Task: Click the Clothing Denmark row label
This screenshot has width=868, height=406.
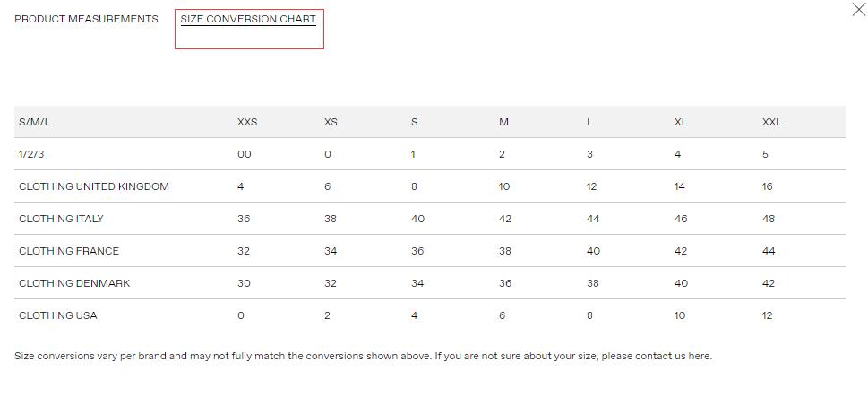Action: pyautogui.click(x=74, y=283)
